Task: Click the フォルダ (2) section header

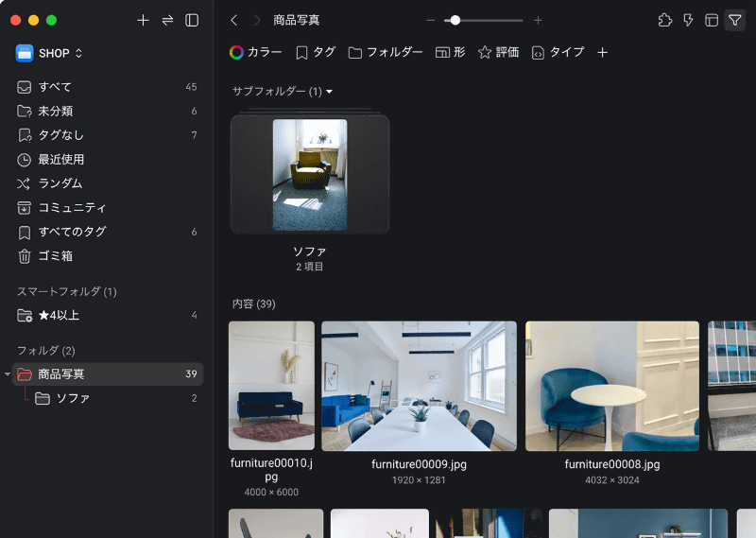Action: tap(45, 350)
